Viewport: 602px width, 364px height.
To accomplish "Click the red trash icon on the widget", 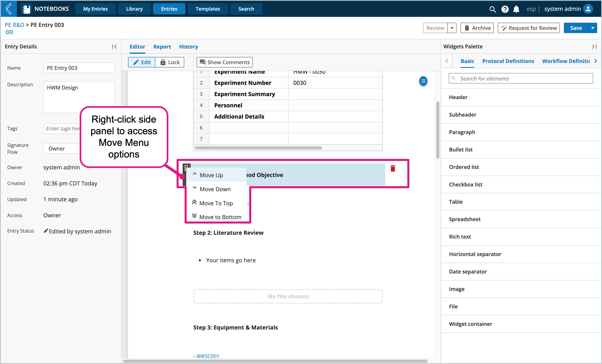I will point(393,168).
